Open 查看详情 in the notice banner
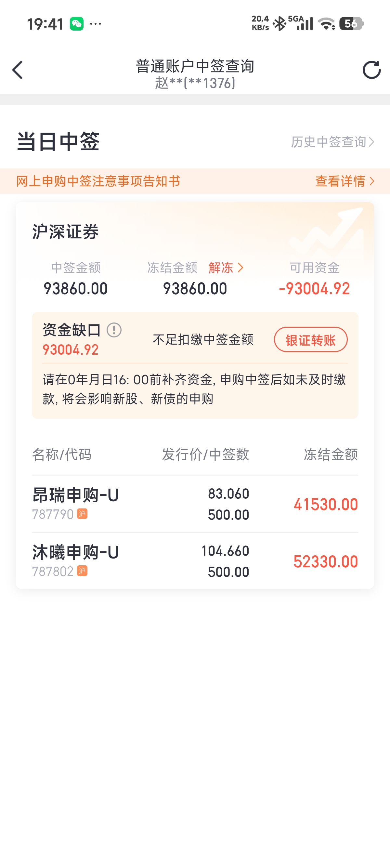This screenshot has width=390, height=868. pyautogui.click(x=344, y=181)
